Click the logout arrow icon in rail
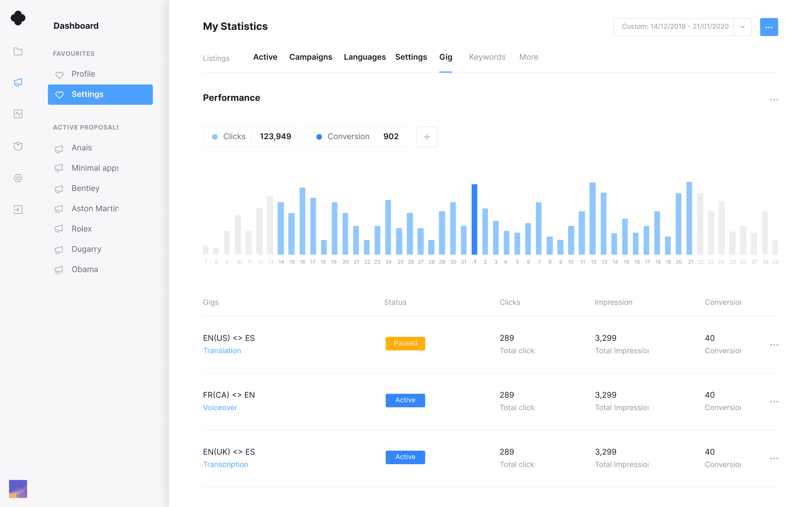812x507 pixels. point(18,210)
